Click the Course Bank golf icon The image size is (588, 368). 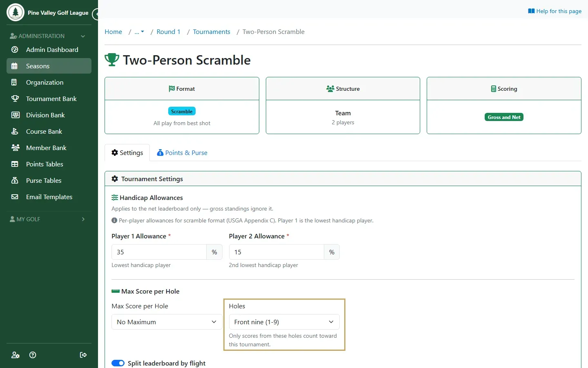15,131
